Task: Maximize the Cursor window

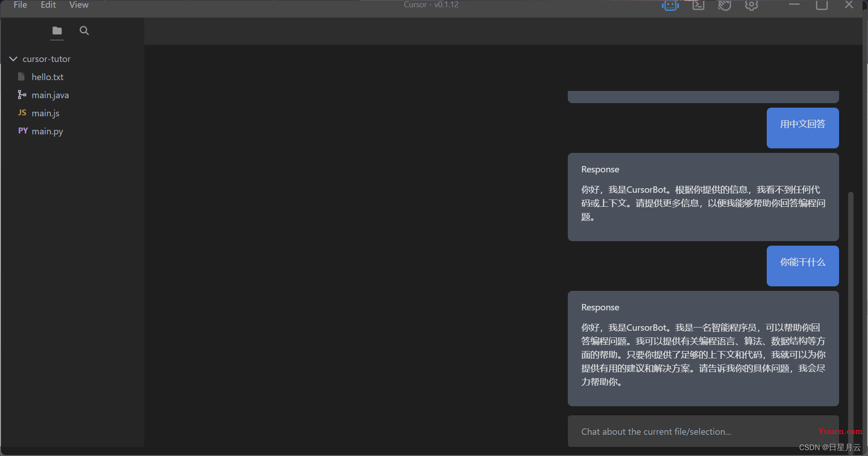Action: [x=822, y=5]
